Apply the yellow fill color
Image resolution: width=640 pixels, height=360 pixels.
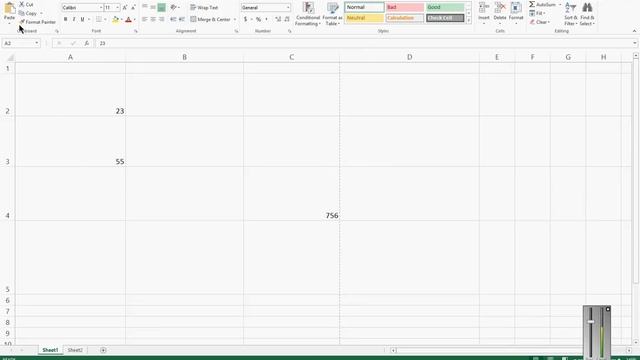coord(116,19)
